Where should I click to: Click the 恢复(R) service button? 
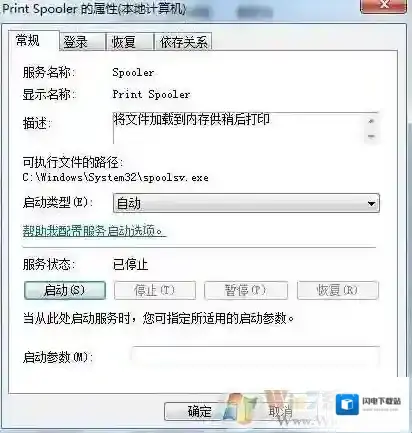point(338,290)
